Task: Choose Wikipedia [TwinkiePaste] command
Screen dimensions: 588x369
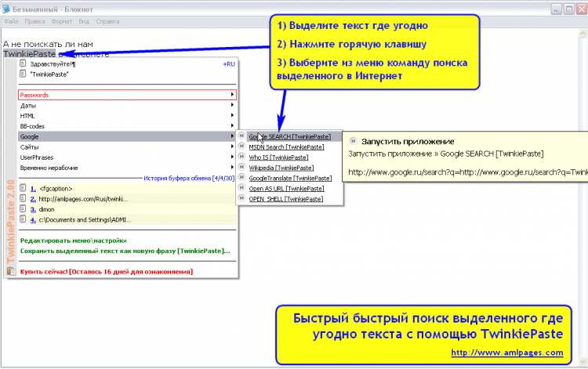Action: (281, 168)
